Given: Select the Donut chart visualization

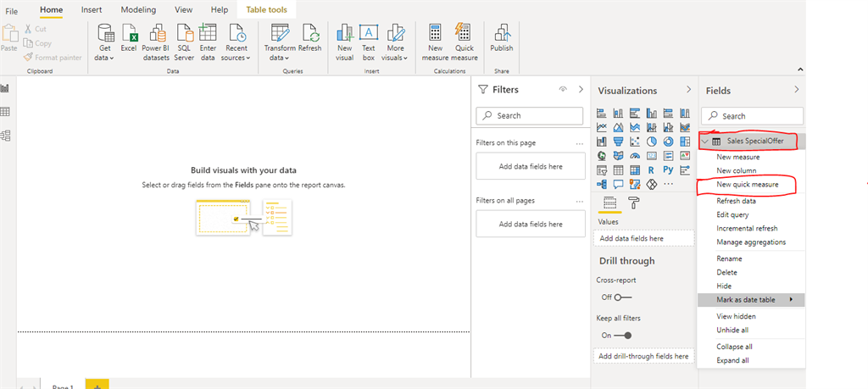Looking at the screenshot, I should pyautogui.click(x=668, y=142).
